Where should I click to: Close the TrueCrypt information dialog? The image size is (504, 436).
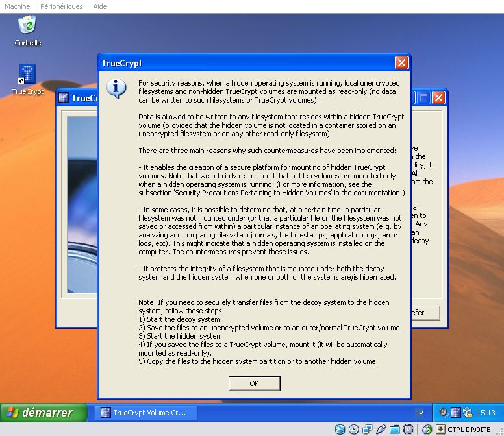point(401,62)
